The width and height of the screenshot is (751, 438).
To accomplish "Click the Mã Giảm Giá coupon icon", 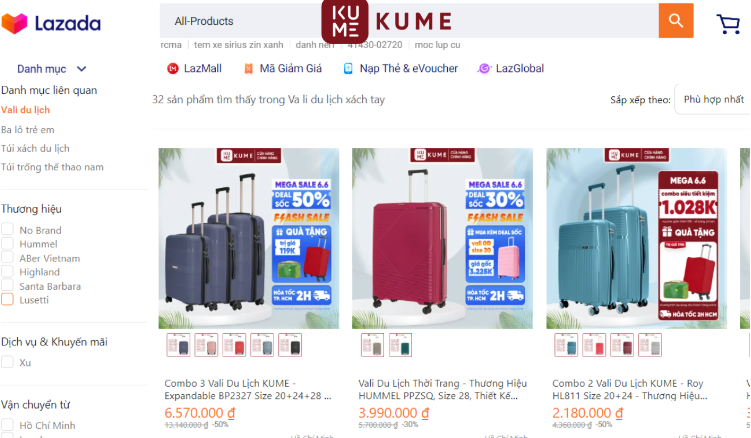I will click(249, 69).
